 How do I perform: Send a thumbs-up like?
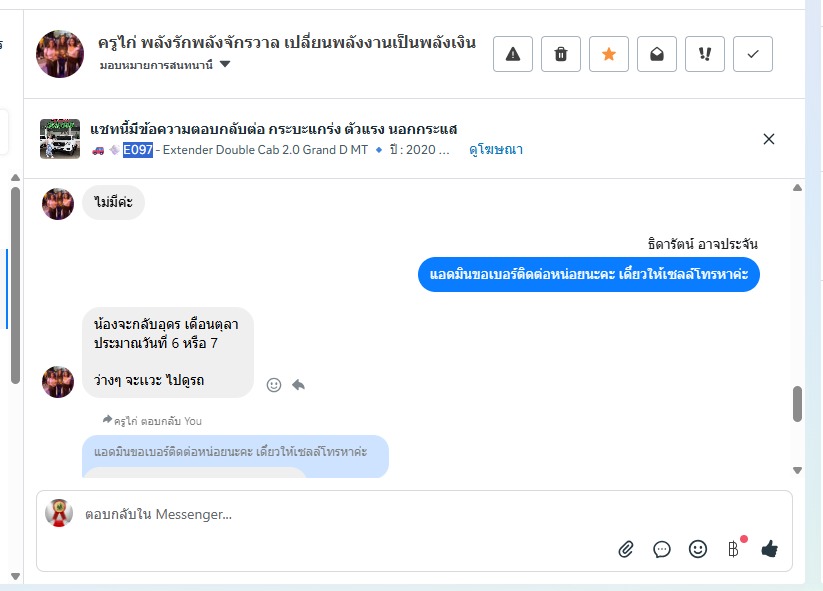[x=769, y=549]
